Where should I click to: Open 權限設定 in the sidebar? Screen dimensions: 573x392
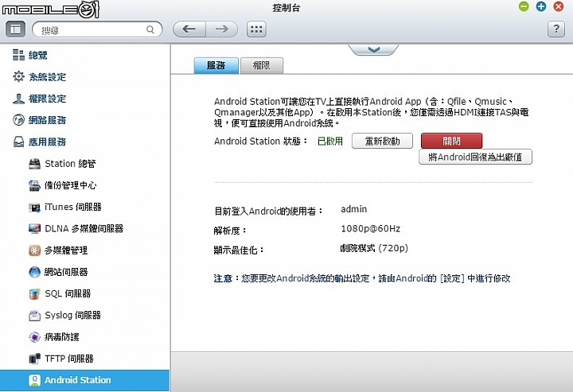(47, 99)
